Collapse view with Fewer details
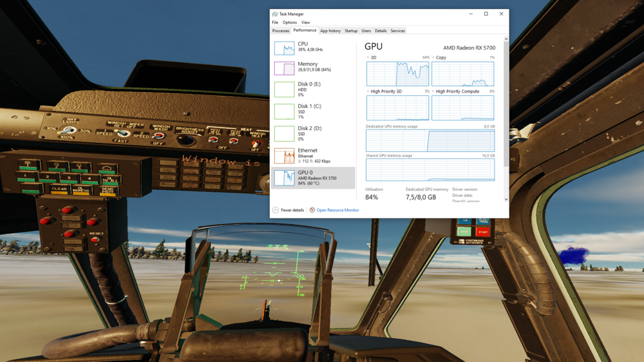This screenshot has width=644, height=362. click(x=292, y=210)
